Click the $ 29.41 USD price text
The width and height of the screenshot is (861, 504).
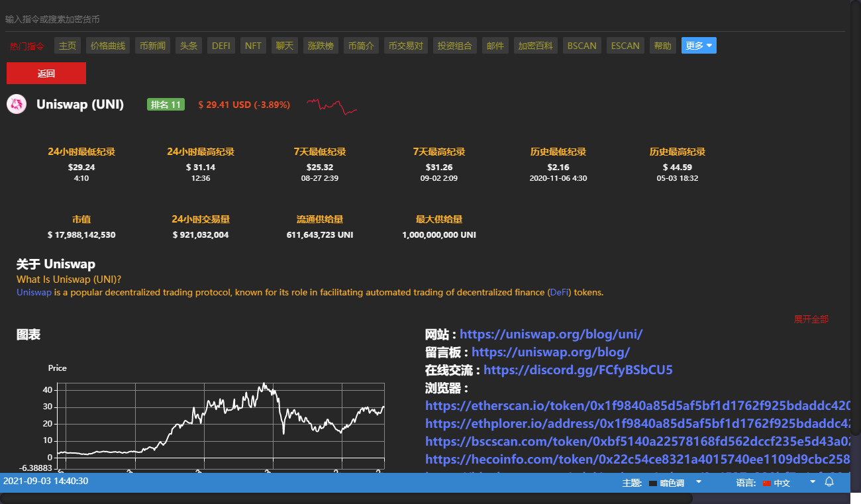(244, 105)
